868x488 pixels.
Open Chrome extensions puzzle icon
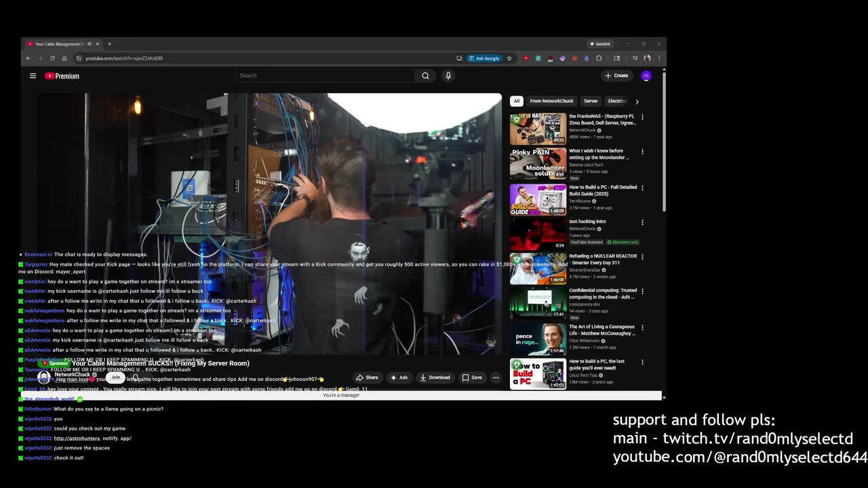click(599, 58)
